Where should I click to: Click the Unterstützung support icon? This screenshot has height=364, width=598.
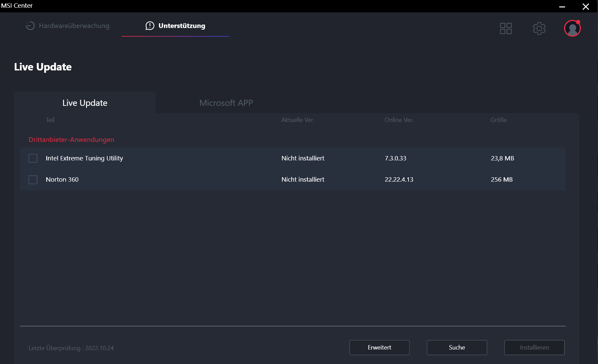[150, 26]
